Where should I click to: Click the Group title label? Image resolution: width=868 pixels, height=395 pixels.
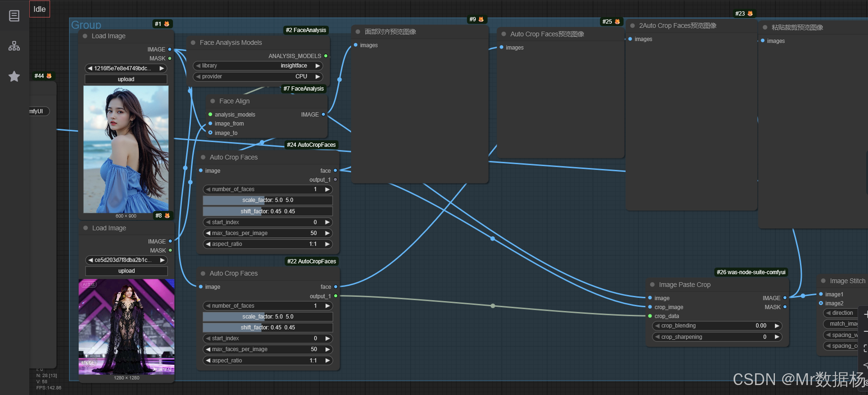point(86,25)
